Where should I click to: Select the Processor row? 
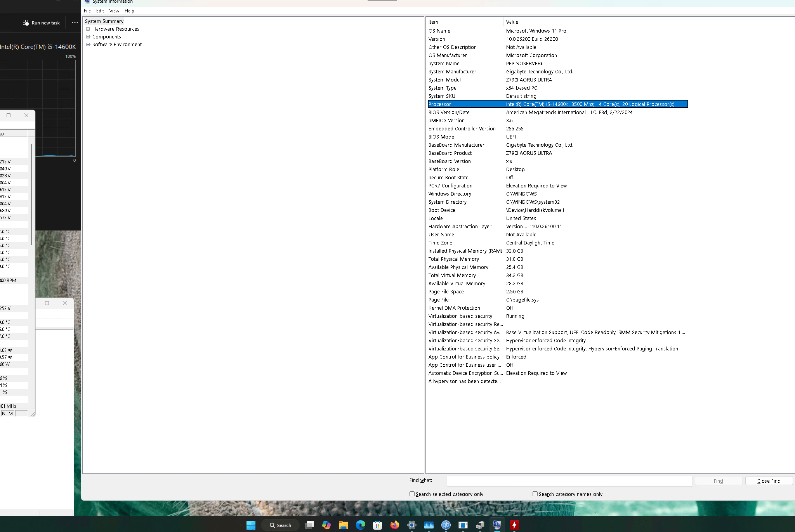pyautogui.click(x=558, y=104)
